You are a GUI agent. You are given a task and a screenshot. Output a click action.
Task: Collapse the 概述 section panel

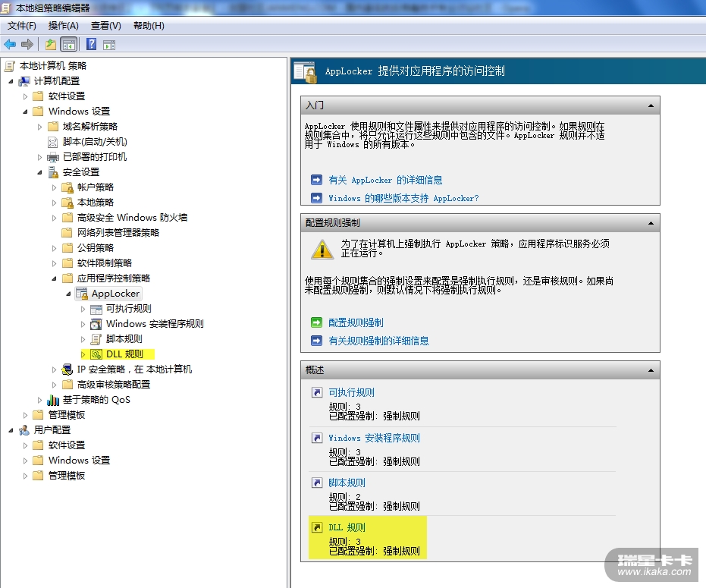point(651,371)
